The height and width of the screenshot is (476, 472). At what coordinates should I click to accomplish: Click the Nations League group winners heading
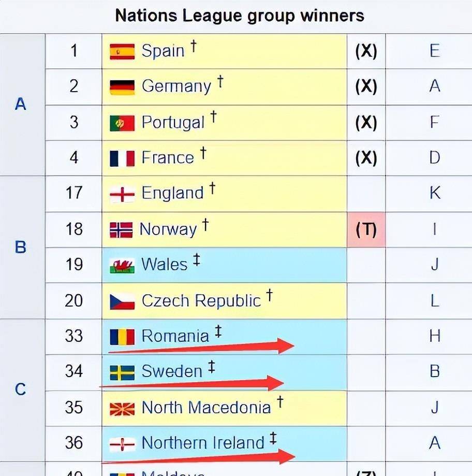(x=240, y=16)
